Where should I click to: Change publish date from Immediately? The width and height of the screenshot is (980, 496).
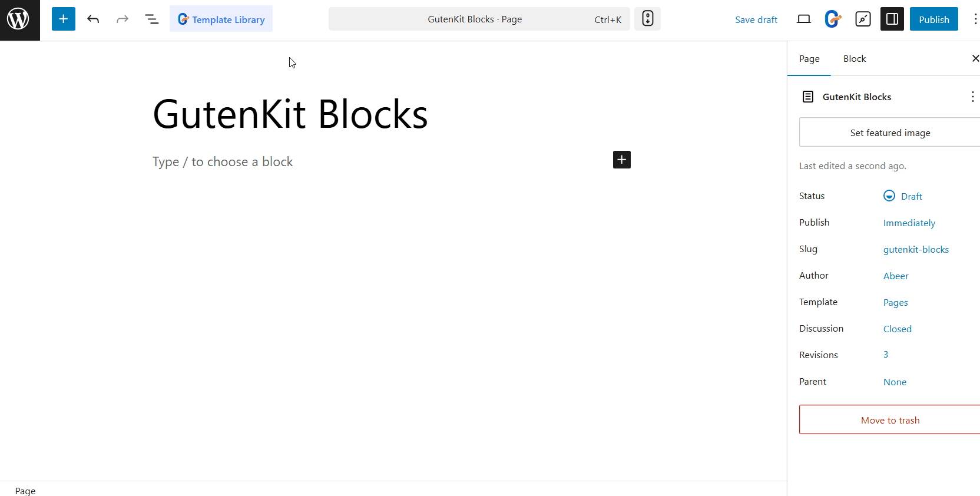pyautogui.click(x=909, y=223)
